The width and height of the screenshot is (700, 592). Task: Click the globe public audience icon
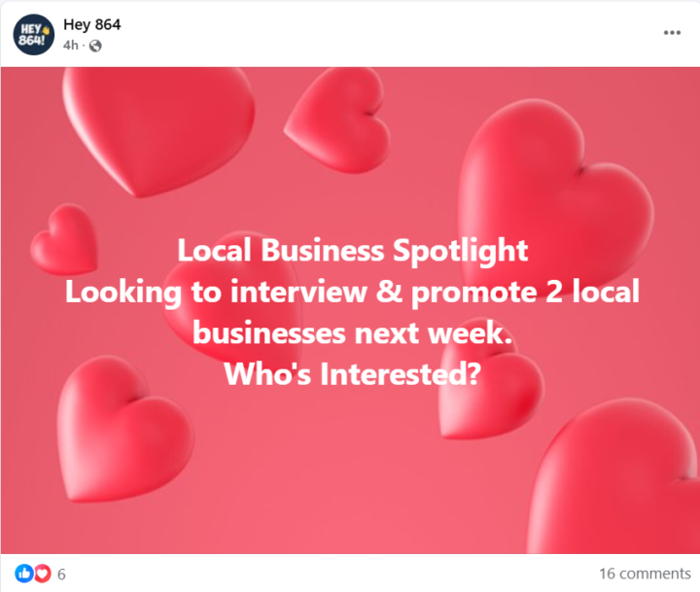tap(95, 45)
